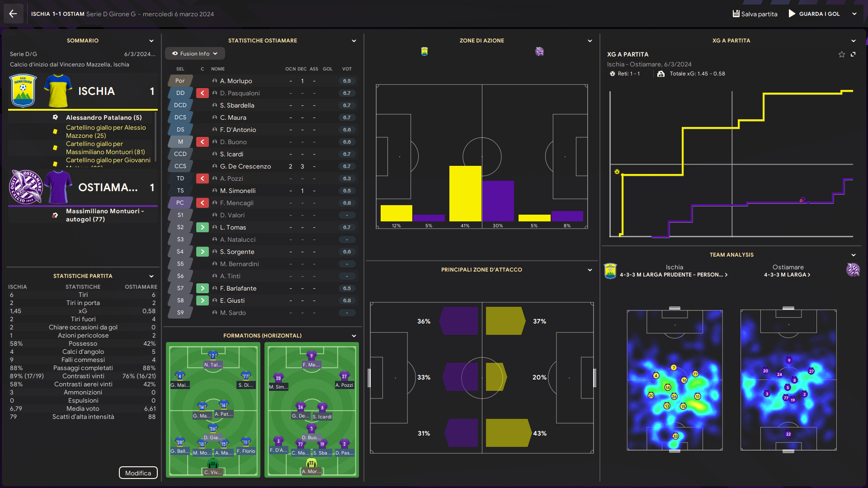Viewport: 868px width, 488px height.
Task: Sort the player table by NOME column
Action: (x=217, y=69)
